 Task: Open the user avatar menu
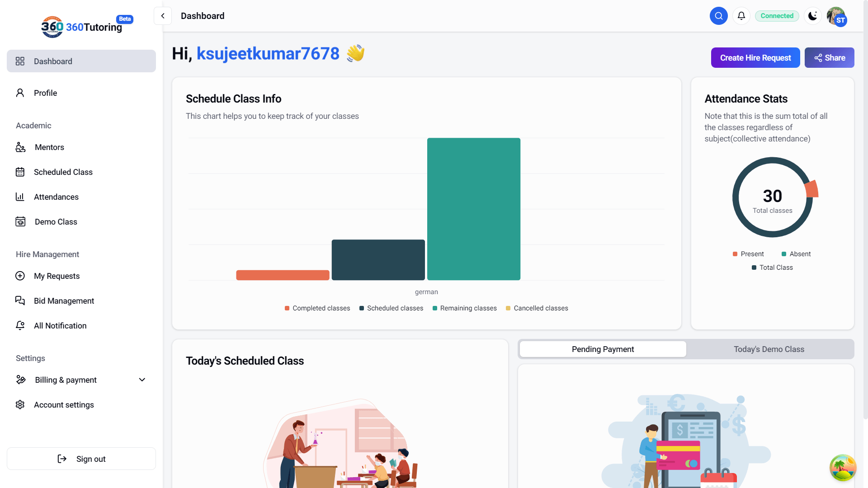[x=836, y=17]
